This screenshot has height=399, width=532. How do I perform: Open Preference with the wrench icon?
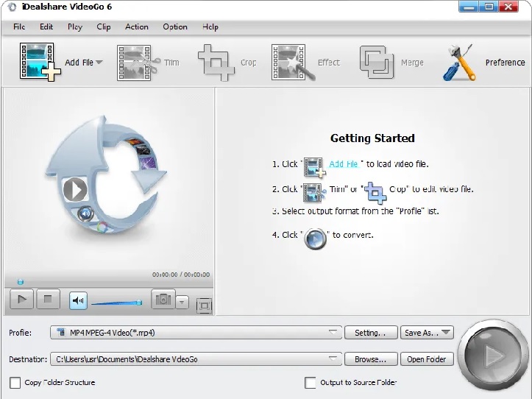click(459, 62)
